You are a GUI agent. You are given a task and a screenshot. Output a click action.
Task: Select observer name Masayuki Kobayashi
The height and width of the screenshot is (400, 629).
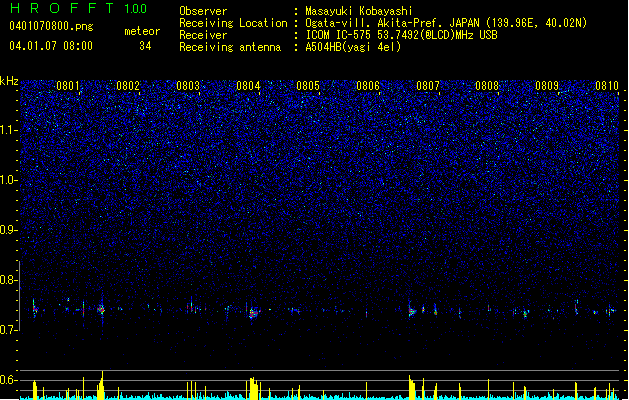click(x=359, y=11)
